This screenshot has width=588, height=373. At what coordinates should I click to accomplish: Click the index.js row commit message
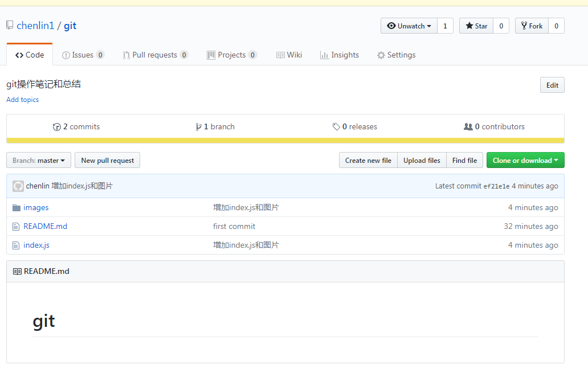(x=246, y=245)
